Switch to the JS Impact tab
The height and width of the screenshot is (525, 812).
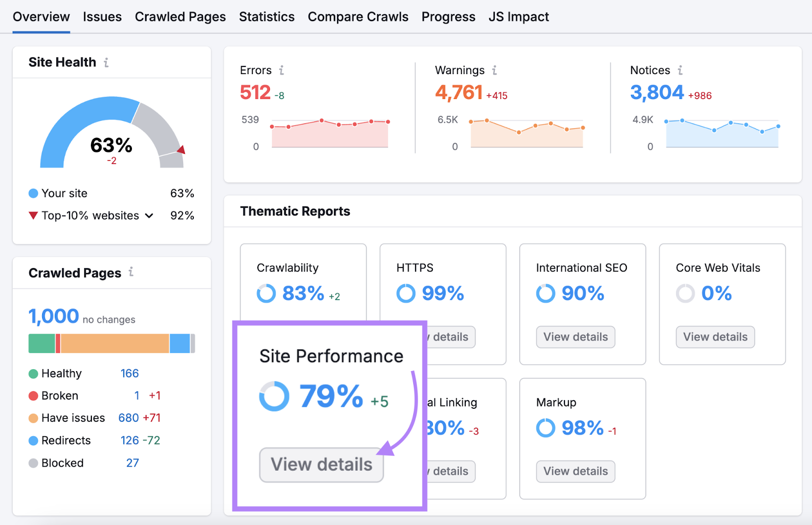519,16
